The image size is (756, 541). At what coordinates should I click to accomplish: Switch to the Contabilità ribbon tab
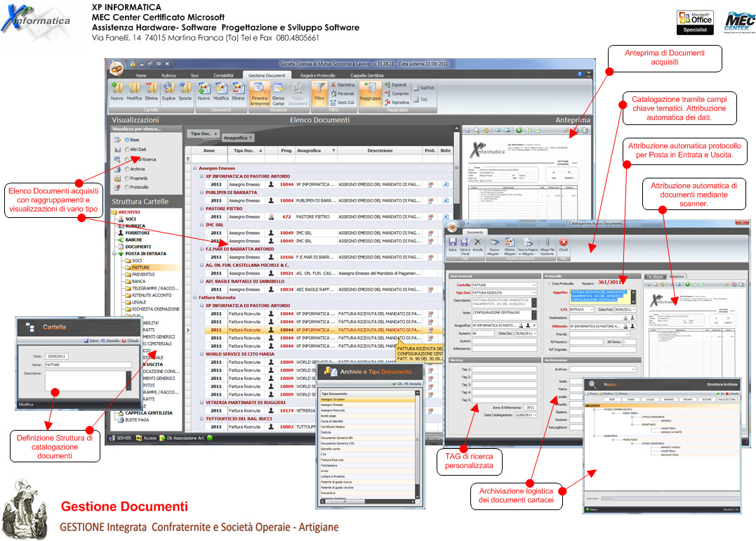click(x=223, y=75)
